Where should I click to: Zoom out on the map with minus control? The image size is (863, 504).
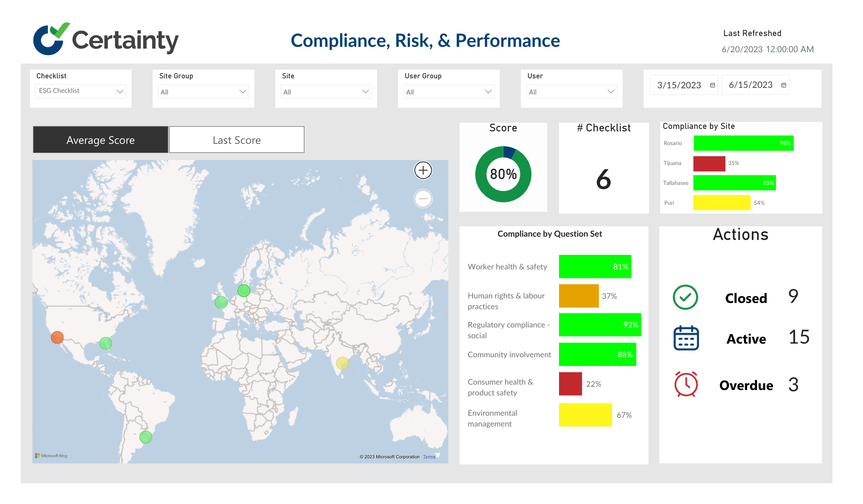pyautogui.click(x=423, y=199)
